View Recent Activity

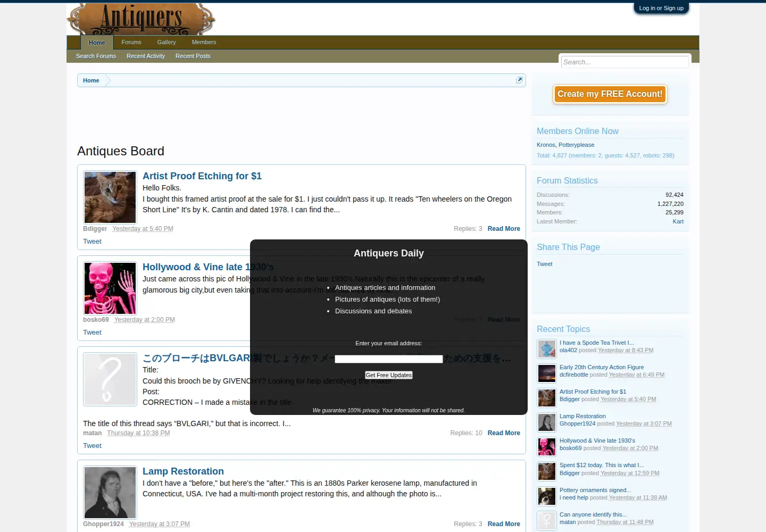pyautogui.click(x=146, y=56)
